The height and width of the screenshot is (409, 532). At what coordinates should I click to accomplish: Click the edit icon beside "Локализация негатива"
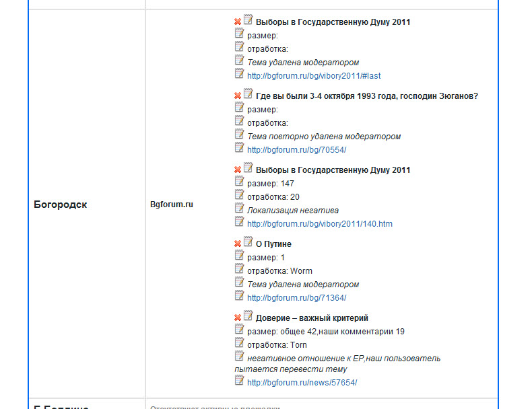(239, 209)
